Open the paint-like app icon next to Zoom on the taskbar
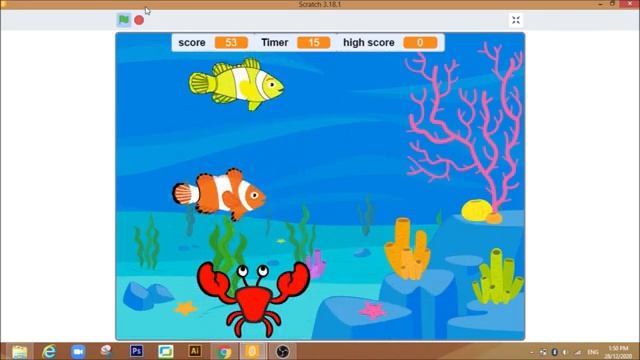640x360 pixels. pyautogui.click(x=107, y=351)
